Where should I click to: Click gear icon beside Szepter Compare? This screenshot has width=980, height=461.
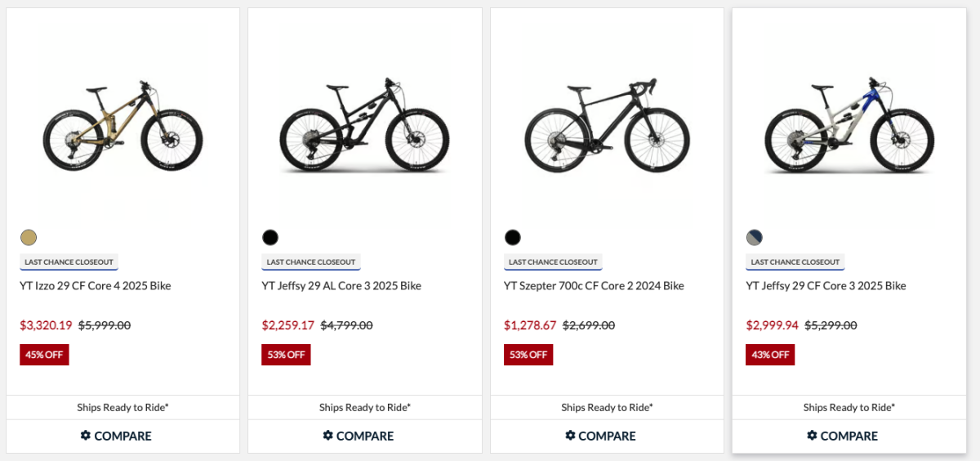pos(570,436)
